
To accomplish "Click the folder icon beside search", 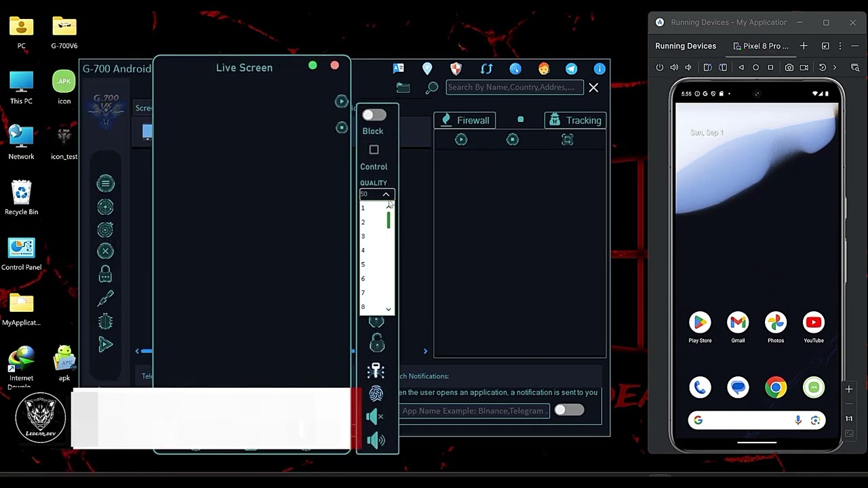I will [x=403, y=87].
